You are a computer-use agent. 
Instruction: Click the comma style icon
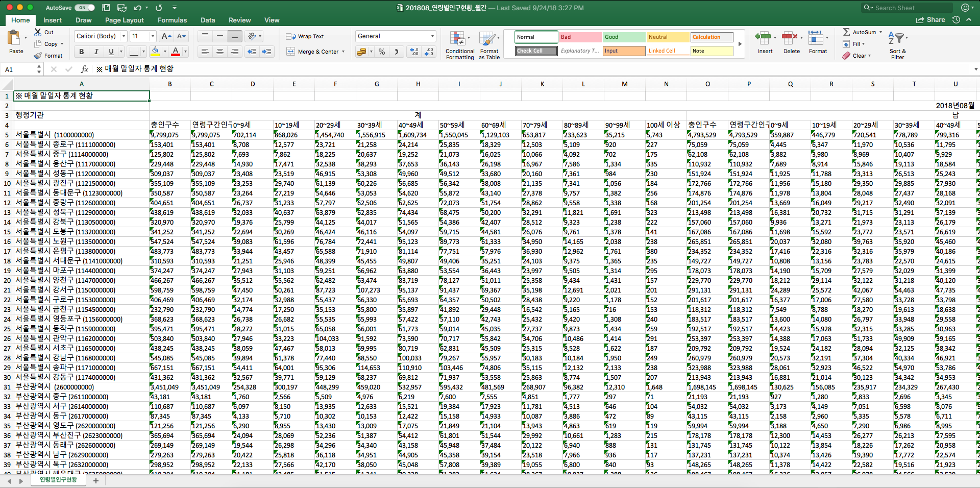click(397, 52)
